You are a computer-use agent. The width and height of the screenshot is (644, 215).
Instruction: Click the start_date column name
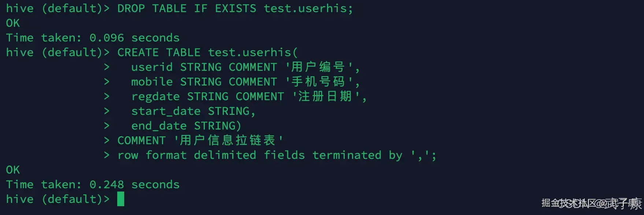click(166, 111)
